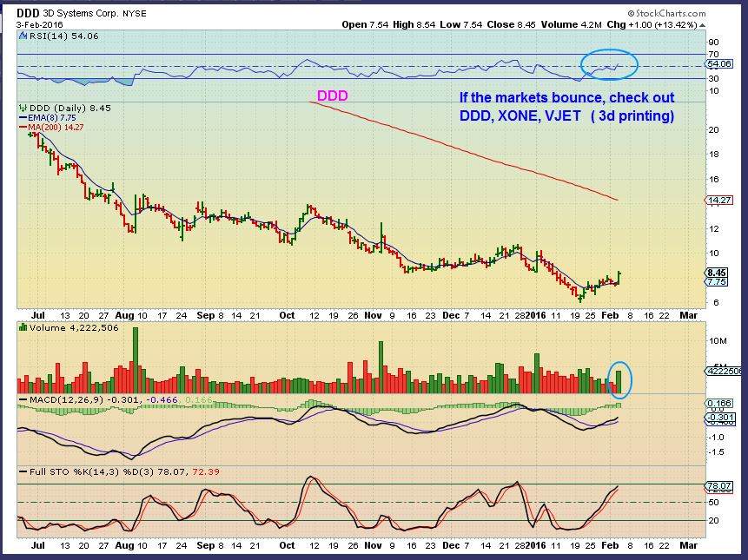
Task: Click the DDD ticker symbol in the chart title
Action: pos(28,13)
